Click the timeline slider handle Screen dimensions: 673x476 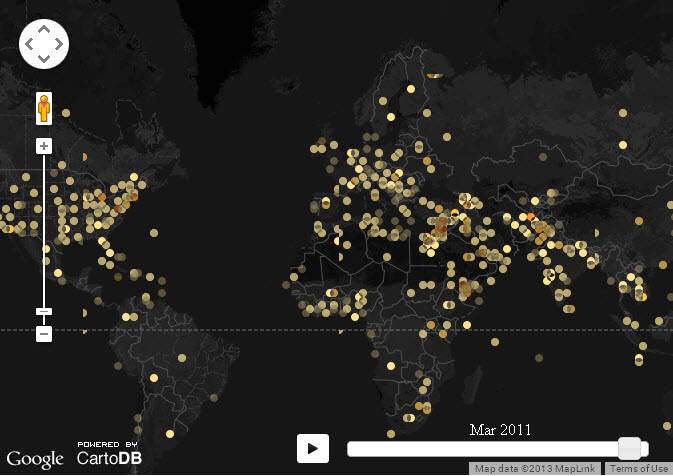[629, 448]
